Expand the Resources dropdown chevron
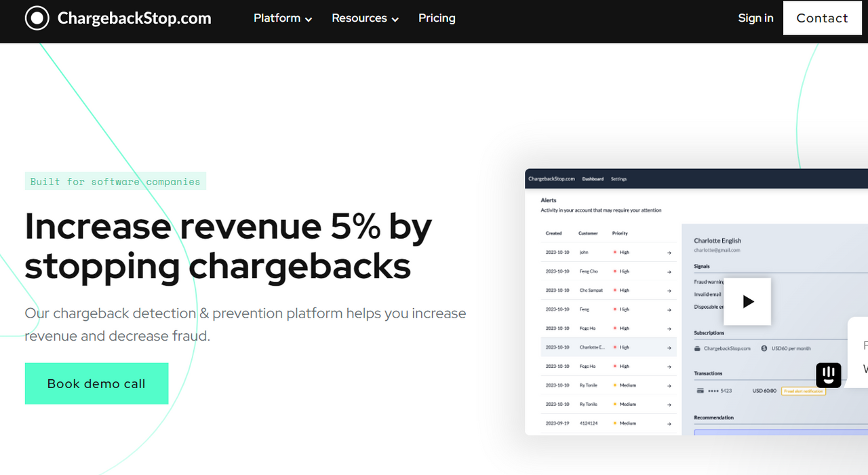 click(395, 20)
